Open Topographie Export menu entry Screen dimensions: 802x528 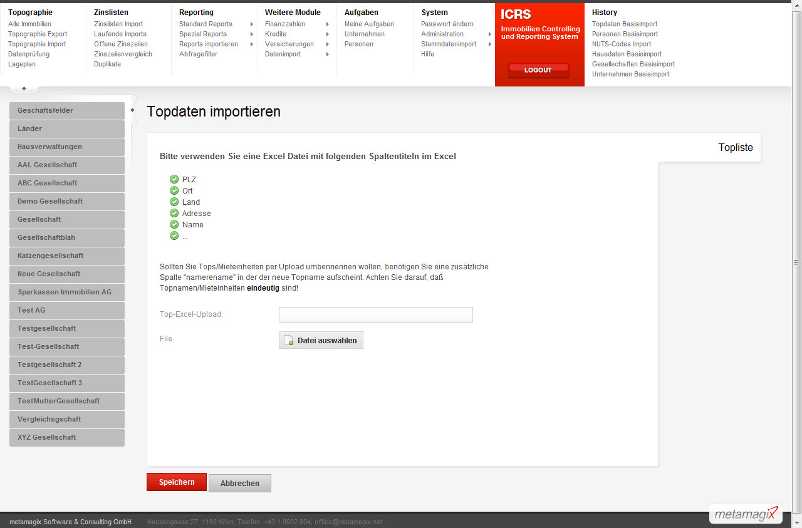(x=37, y=34)
